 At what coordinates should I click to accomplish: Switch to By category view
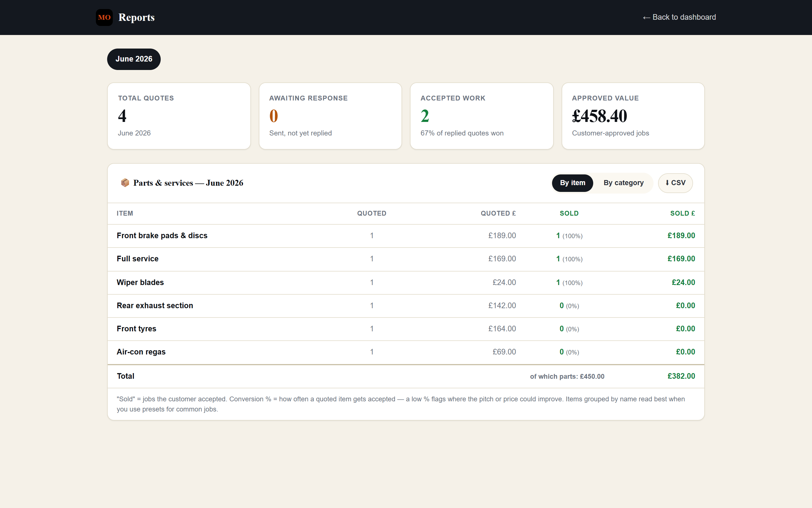point(623,183)
